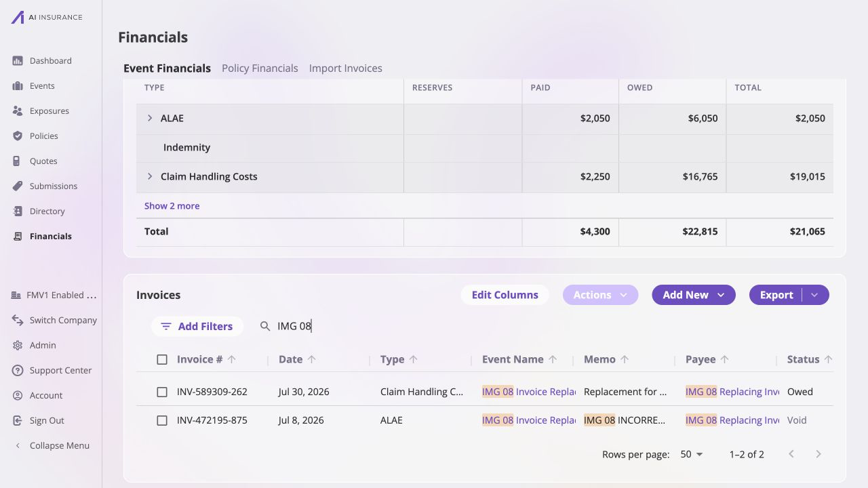868x488 pixels.
Task: Click the Financials receipt icon
Action: (x=18, y=237)
